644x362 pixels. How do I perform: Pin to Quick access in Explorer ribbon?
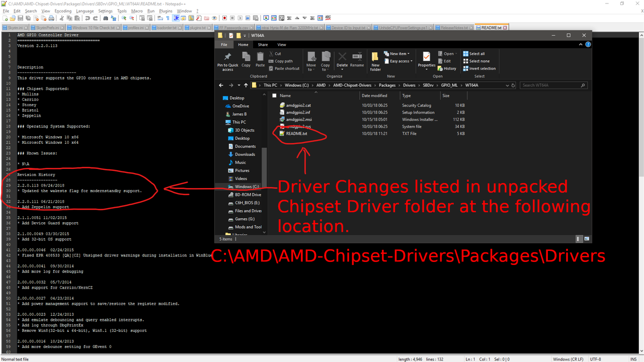[x=227, y=60]
